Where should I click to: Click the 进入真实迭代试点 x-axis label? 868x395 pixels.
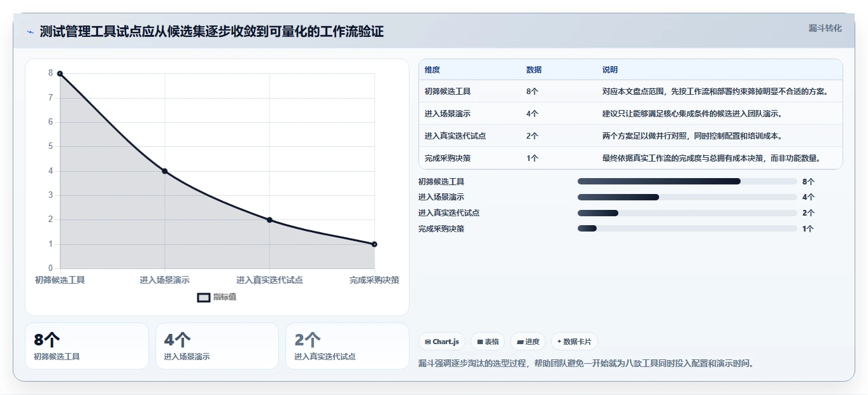pyautogui.click(x=269, y=280)
